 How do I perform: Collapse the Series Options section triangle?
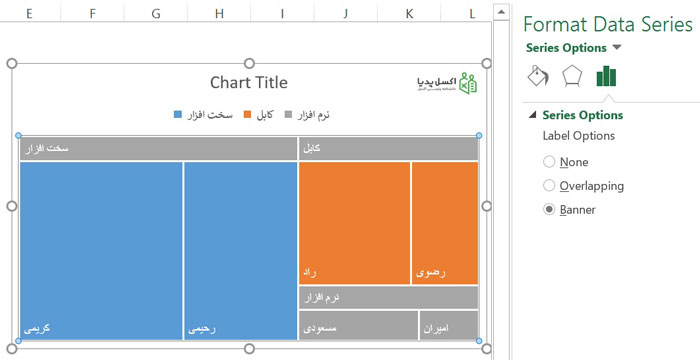[532, 115]
